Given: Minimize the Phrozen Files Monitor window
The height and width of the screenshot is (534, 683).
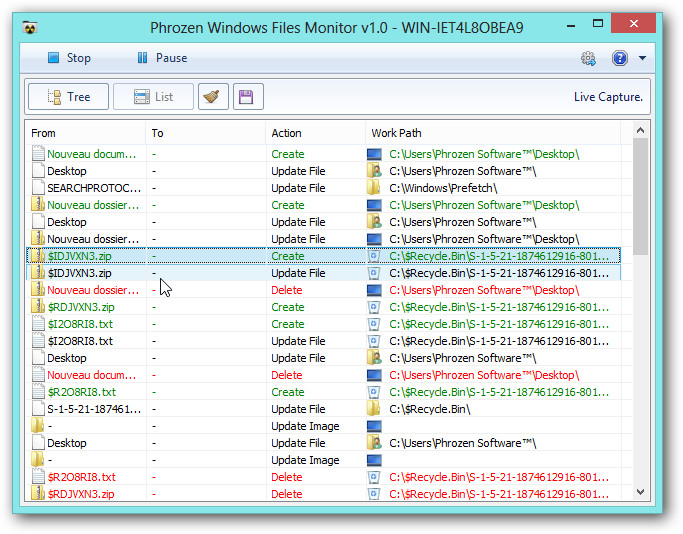Looking at the screenshot, I should 571,26.
